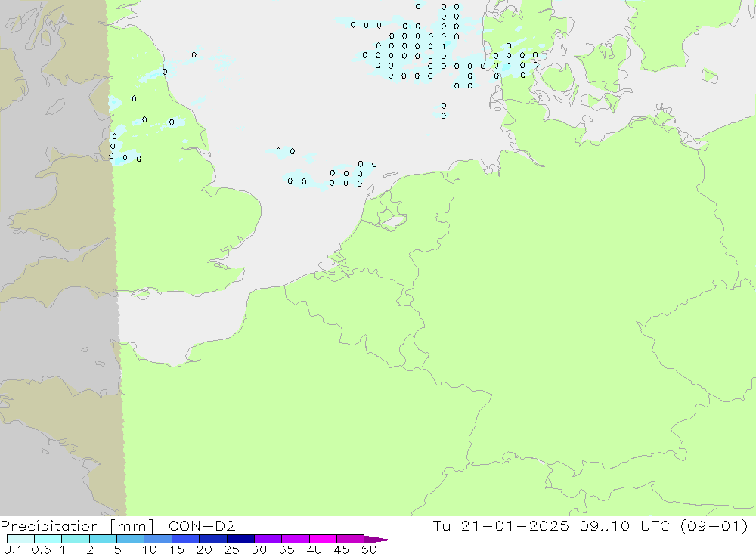The height and width of the screenshot is (554, 756).
Task: Click the "25" legend scale label
Action: click(231, 549)
